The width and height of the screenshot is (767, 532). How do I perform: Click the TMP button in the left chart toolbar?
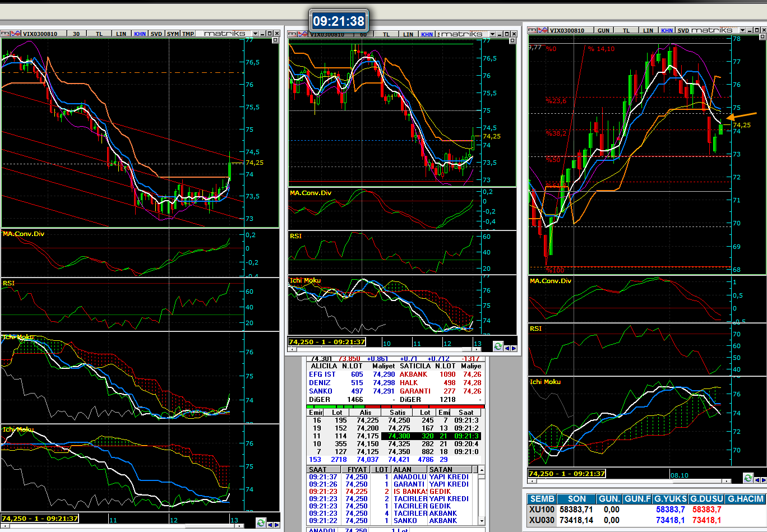(188, 34)
